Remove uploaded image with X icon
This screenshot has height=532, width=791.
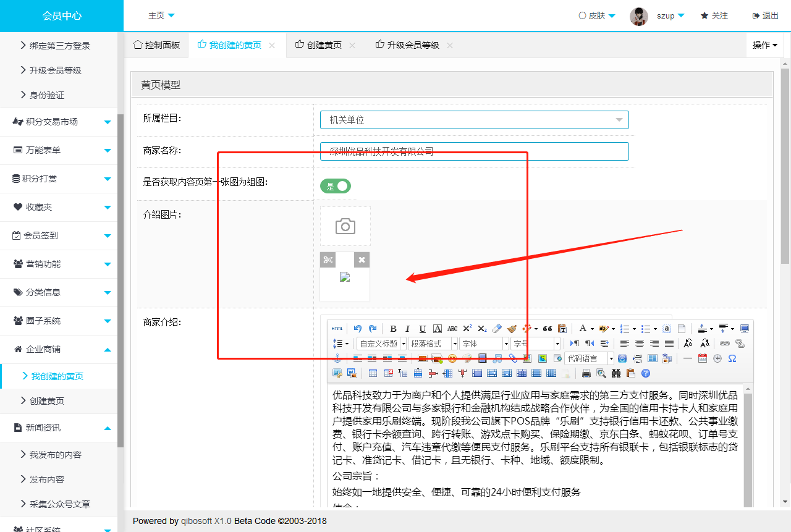tap(362, 260)
